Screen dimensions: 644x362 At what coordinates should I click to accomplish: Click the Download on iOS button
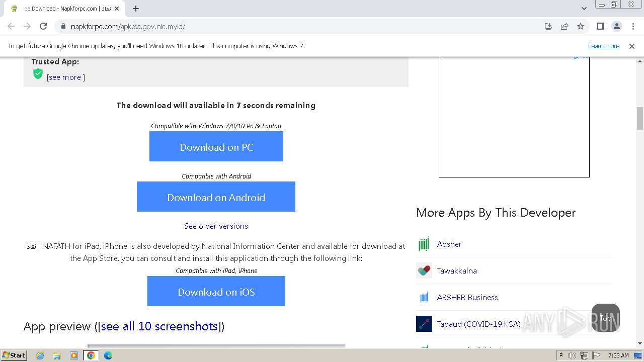click(216, 291)
